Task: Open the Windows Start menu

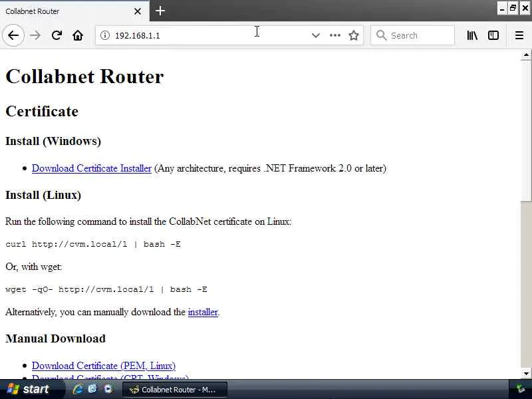Action: (x=32, y=389)
